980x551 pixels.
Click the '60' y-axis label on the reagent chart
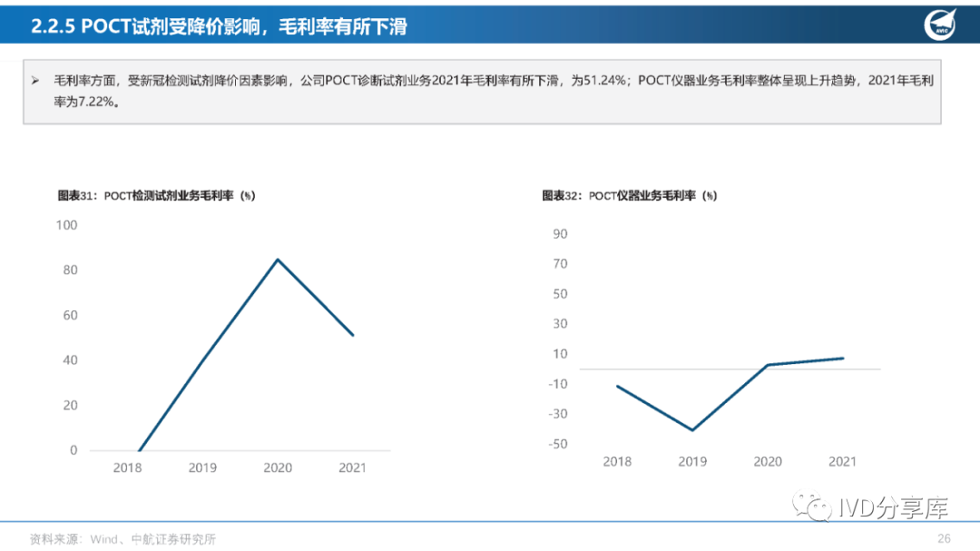tap(70, 315)
